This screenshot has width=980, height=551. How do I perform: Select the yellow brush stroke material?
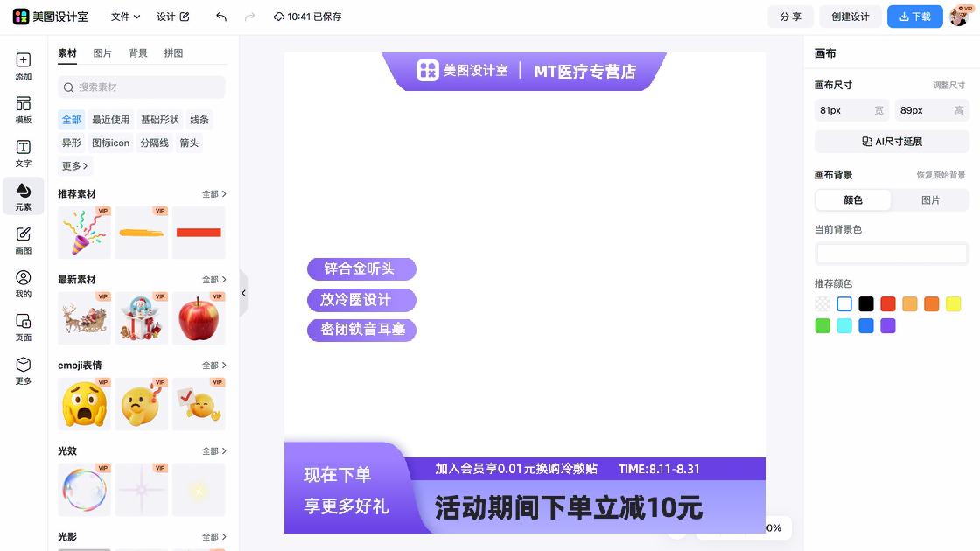click(142, 233)
